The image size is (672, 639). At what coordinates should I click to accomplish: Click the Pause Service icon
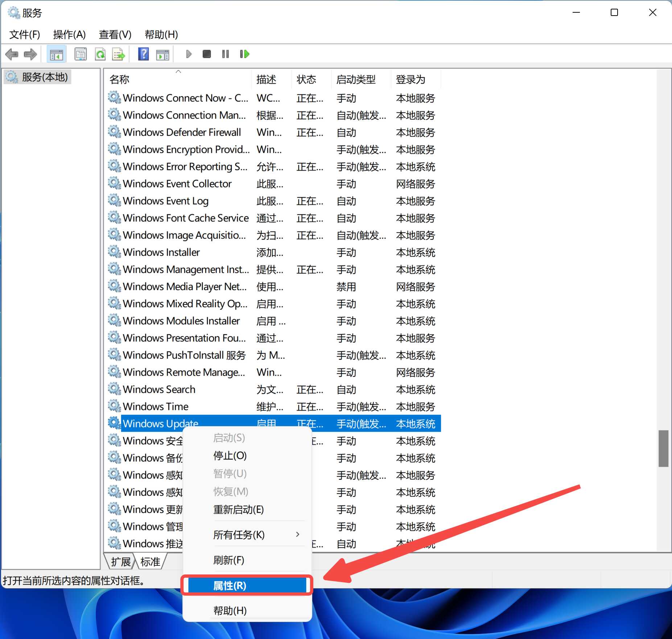point(226,54)
